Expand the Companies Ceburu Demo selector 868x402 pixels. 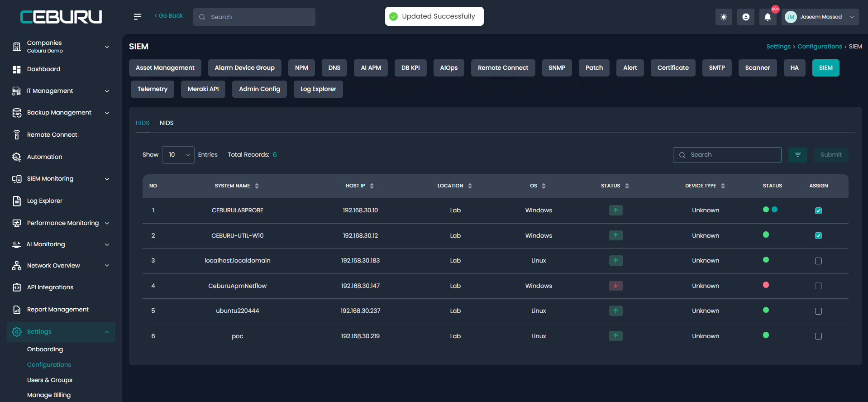click(107, 47)
